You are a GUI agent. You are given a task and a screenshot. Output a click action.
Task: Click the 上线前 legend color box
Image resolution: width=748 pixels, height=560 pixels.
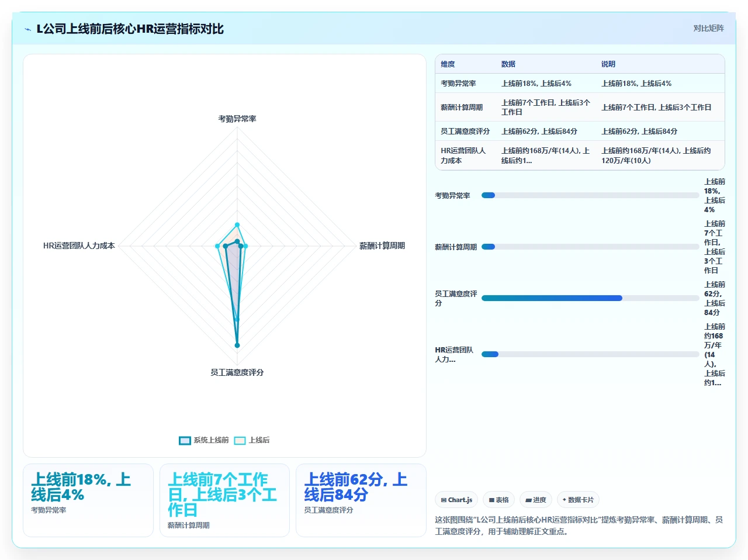(x=185, y=440)
